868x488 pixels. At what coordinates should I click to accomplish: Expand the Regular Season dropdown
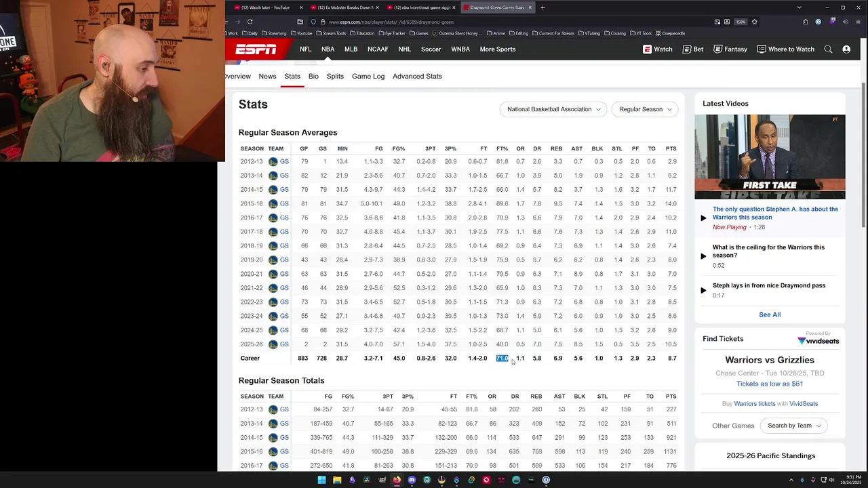point(644,109)
